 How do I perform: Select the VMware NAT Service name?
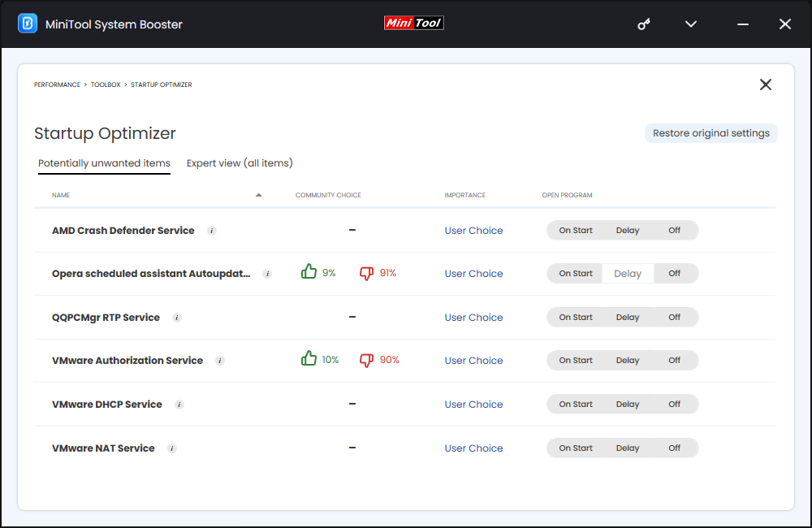click(103, 448)
